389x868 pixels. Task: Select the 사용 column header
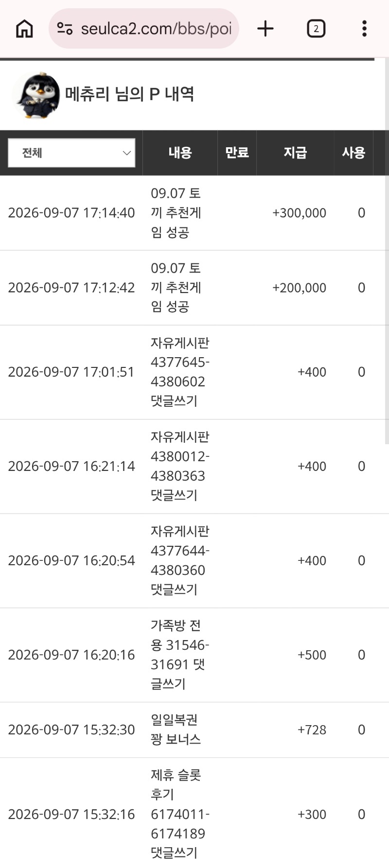tap(354, 153)
